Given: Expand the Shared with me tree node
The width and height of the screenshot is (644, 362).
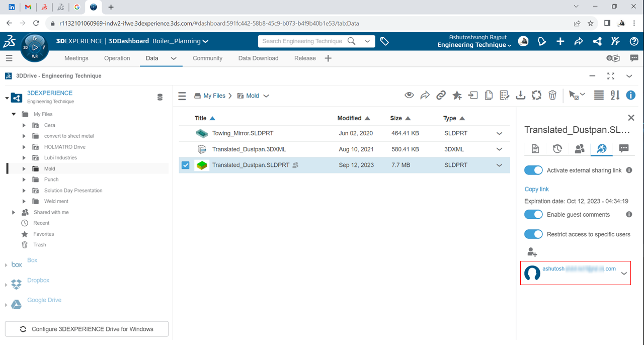Looking at the screenshot, I should (14, 212).
